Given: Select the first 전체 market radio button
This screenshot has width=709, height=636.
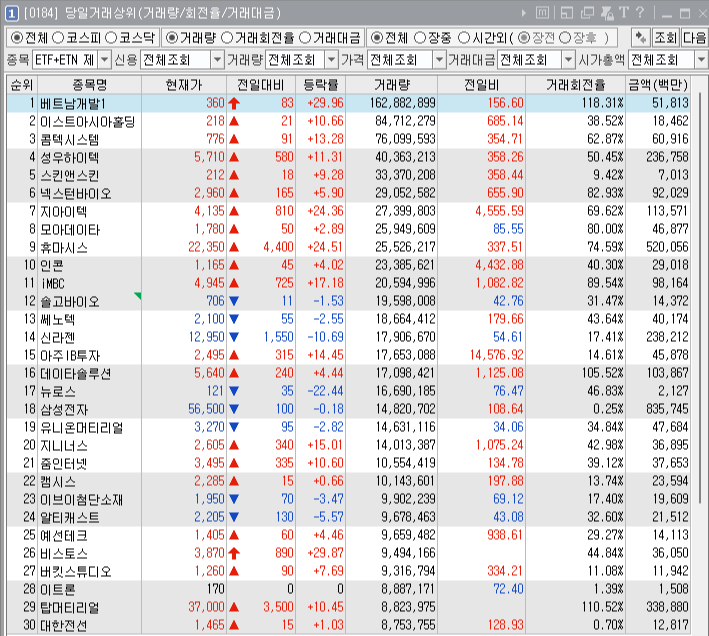Looking at the screenshot, I should click(17, 38).
